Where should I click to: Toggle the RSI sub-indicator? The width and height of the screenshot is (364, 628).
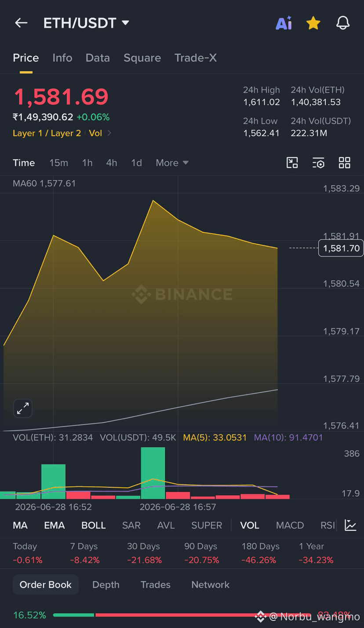coord(328,525)
